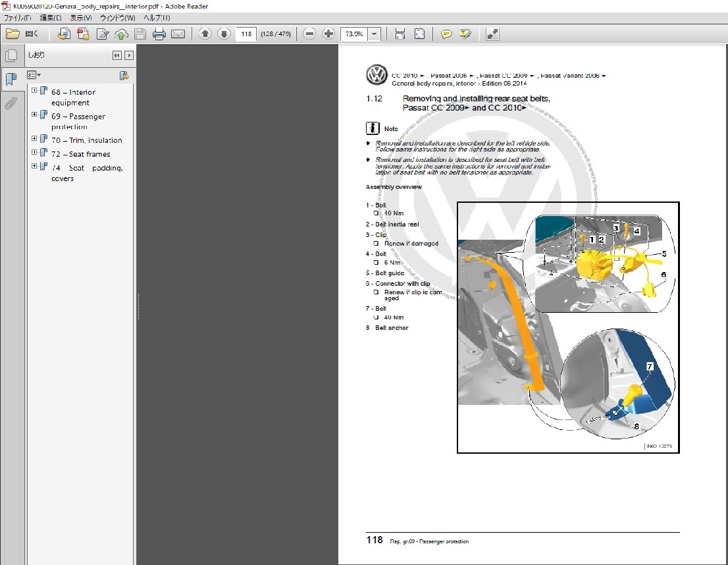Click the convert file to PDF icon
This screenshot has width=728, height=565.
(64, 34)
